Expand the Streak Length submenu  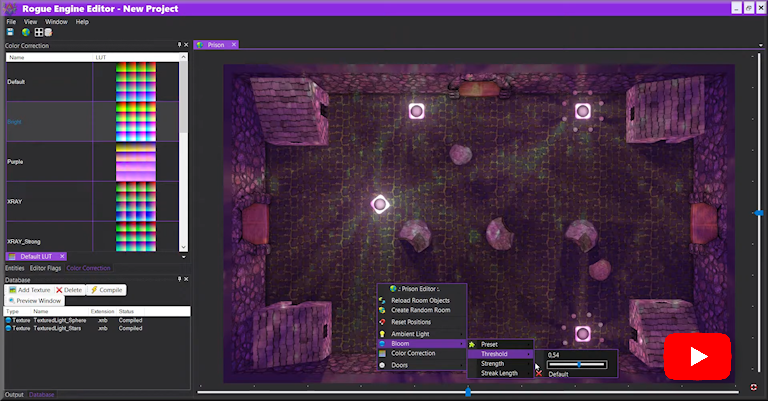(500, 373)
